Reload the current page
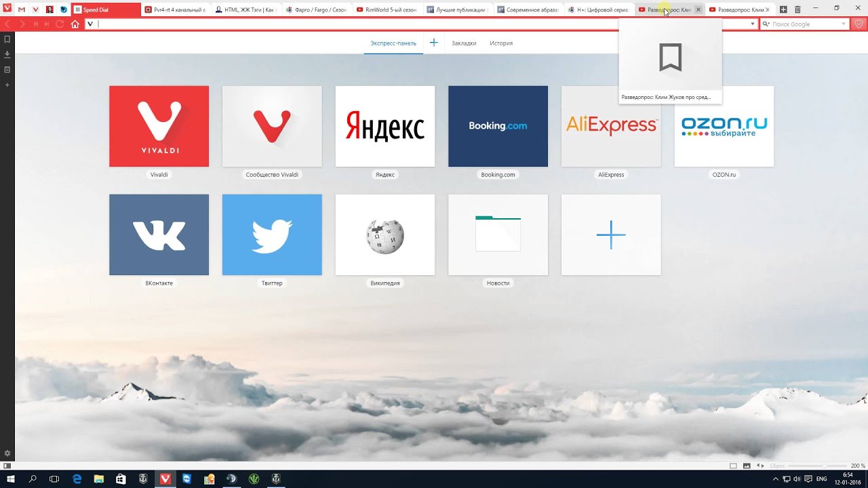Image resolution: width=868 pixels, height=488 pixels. pos(60,24)
